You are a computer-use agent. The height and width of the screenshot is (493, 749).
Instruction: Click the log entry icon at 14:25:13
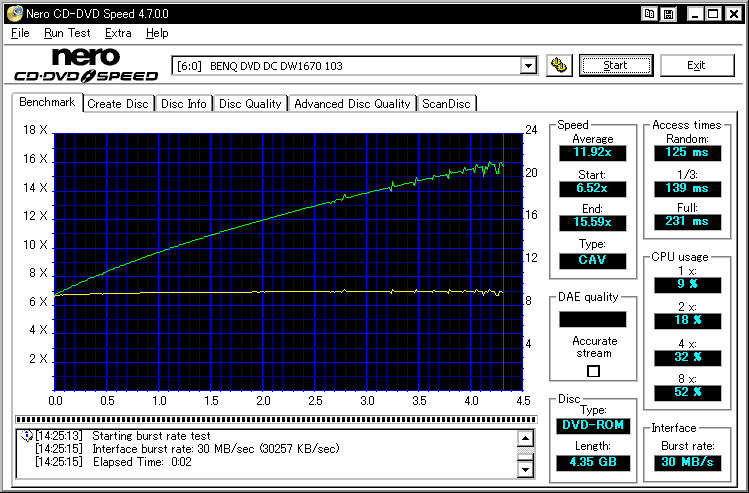pos(25,437)
